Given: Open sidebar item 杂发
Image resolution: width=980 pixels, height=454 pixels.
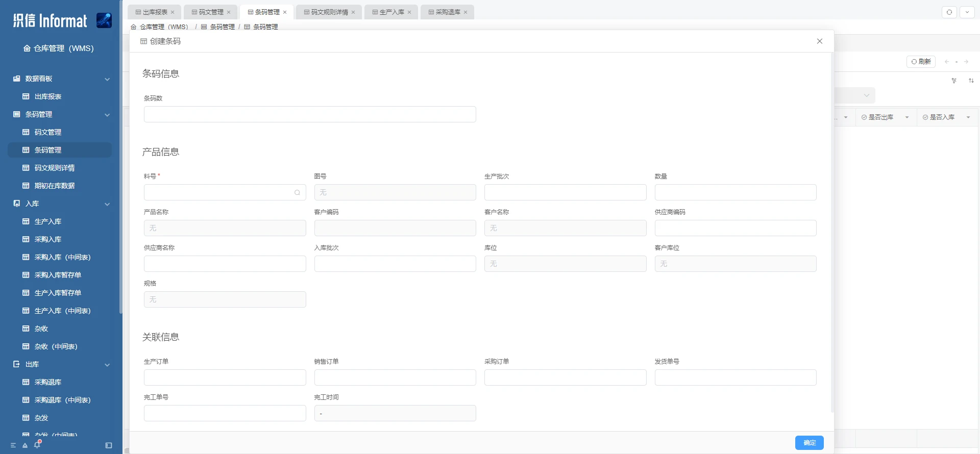Looking at the screenshot, I should click(60, 418).
